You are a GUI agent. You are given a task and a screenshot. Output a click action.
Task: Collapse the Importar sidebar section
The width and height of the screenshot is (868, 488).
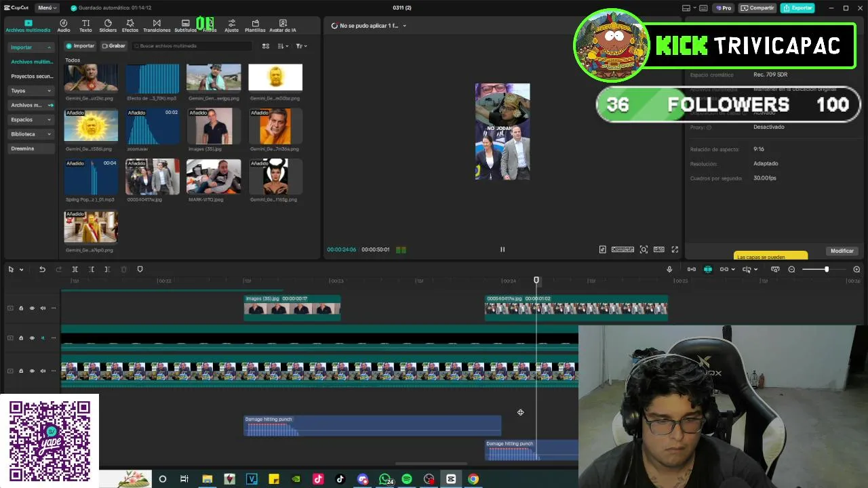tap(31, 47)
